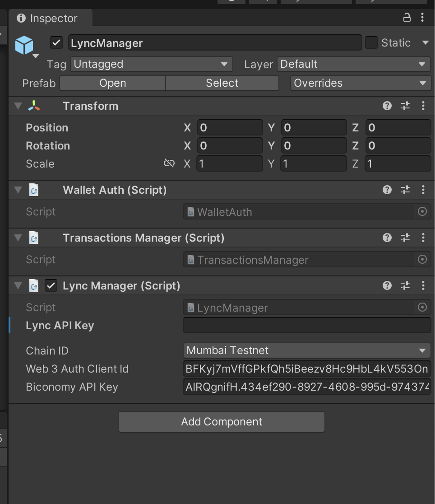435x504 pixels.
Task: Open Inspector panel three-dot options menu
Action: coord(422,17)
